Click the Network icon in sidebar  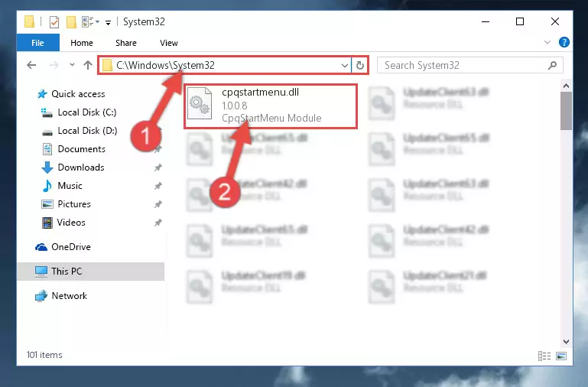[x=41, y=296]
